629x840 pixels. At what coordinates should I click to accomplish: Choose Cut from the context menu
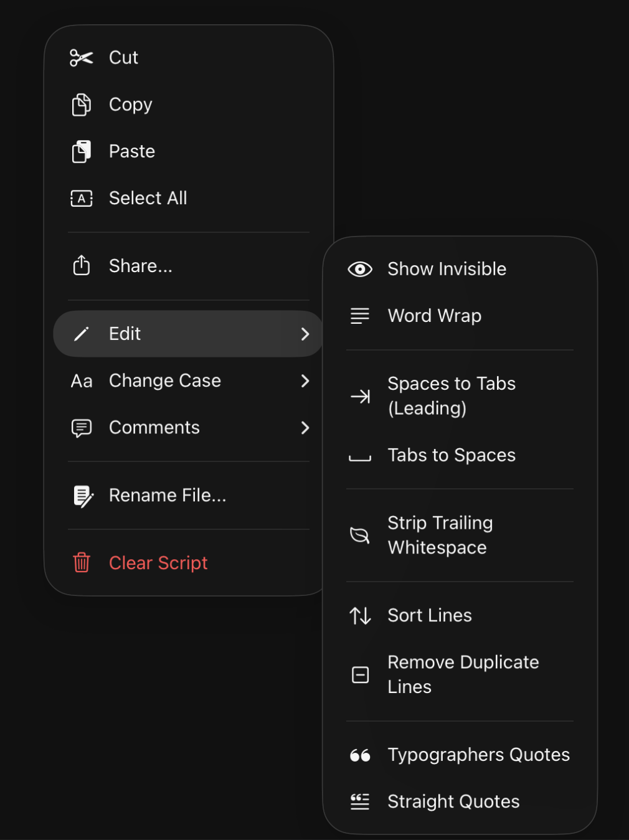[x=189, y=58]
